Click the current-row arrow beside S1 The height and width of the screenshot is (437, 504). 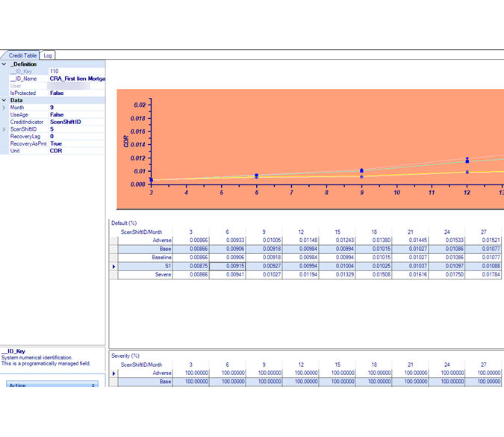click(x=113, y=266)
